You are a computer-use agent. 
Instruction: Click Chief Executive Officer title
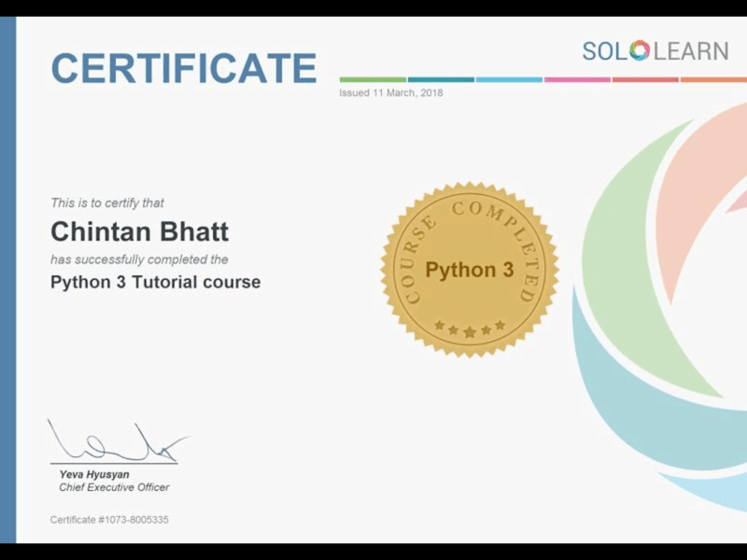(114, 487)
